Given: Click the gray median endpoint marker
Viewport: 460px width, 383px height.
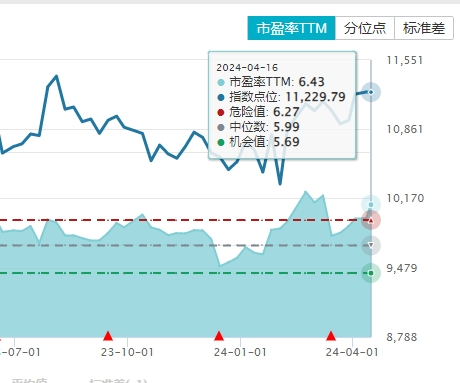Looking at the screenshot, I should pos(371,246).
